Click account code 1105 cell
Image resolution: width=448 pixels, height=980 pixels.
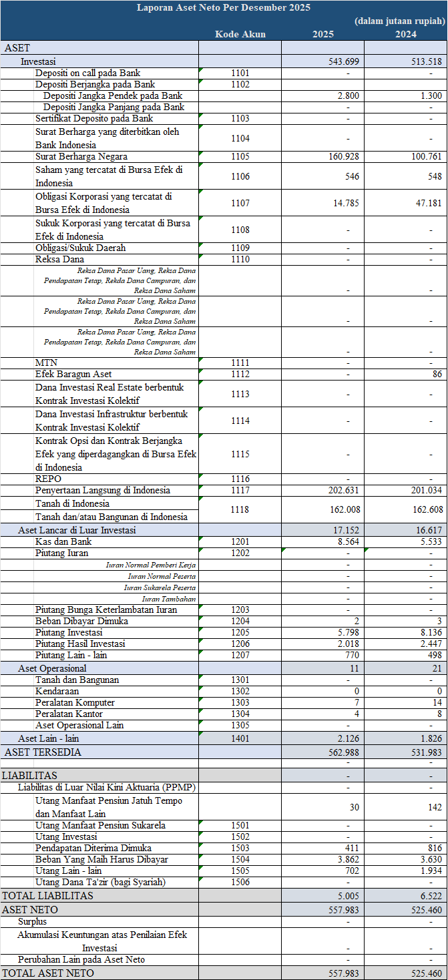(240, 157)
